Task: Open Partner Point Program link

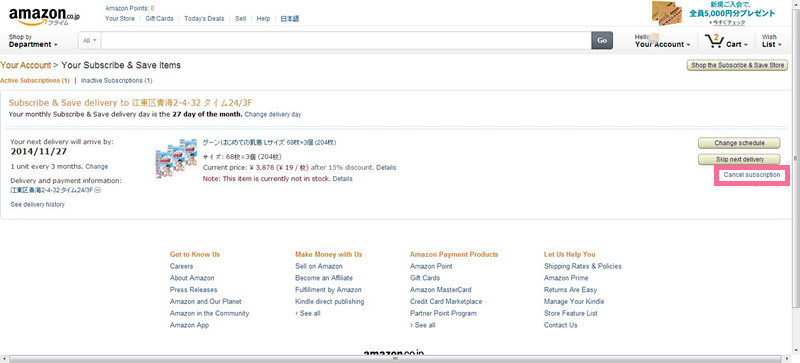Action: click(443, 313)
